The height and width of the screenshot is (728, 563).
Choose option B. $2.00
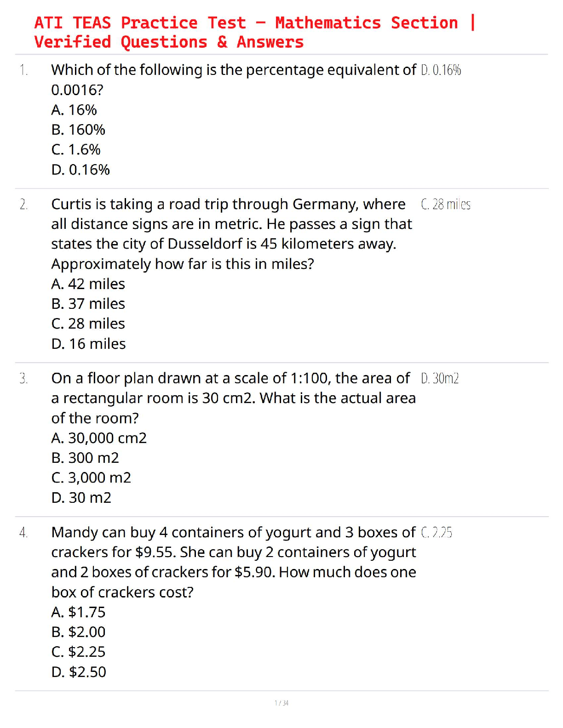pyautogui.click(x=78, y=632)
